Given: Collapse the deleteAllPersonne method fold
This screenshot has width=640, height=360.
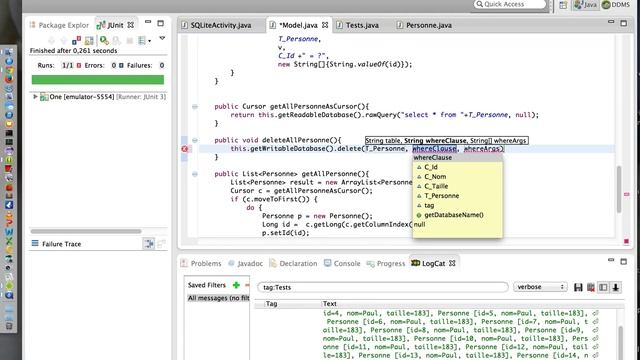Looking at the screenshot, I should [x=195, y=140].
